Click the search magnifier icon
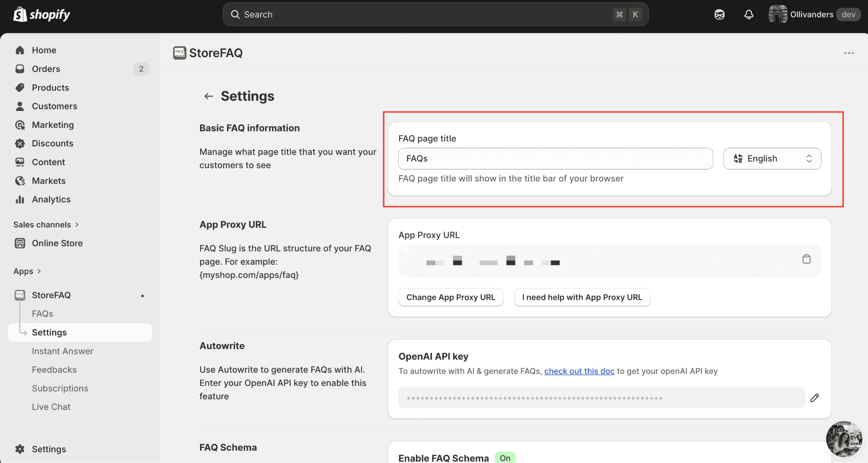The width and height of the screenshot is (868, 463). [x=235, y=14]
